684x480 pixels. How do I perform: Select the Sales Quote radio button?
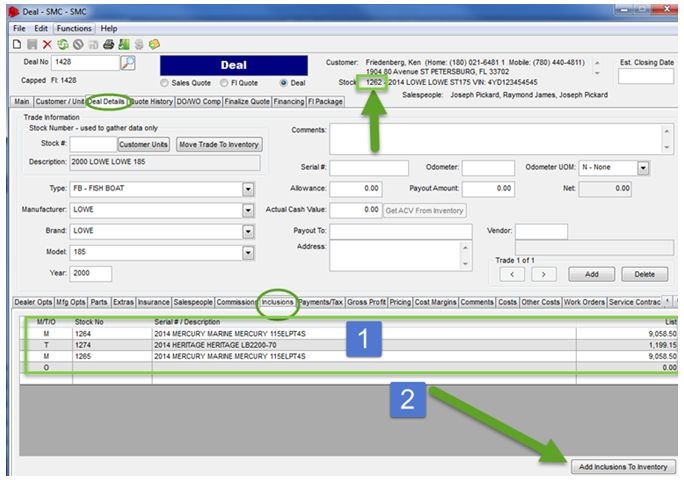click(164, 83)
